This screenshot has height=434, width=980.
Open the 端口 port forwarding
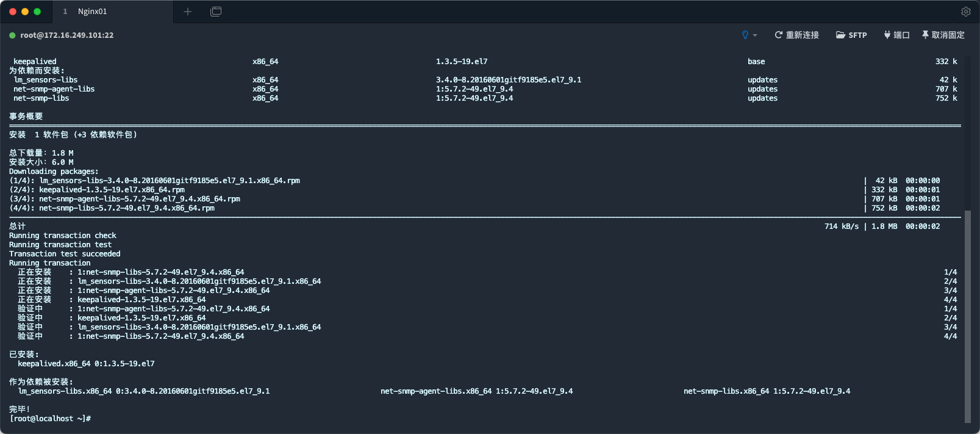[x=896, y=35]
